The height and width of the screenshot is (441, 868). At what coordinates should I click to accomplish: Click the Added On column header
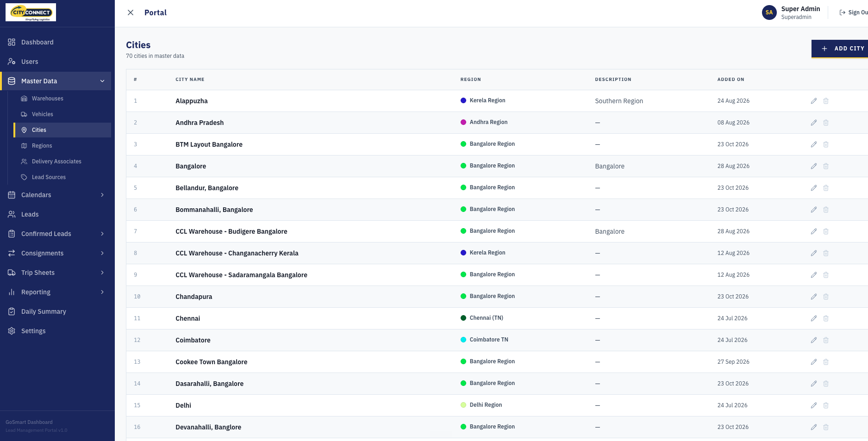point(731,80)
